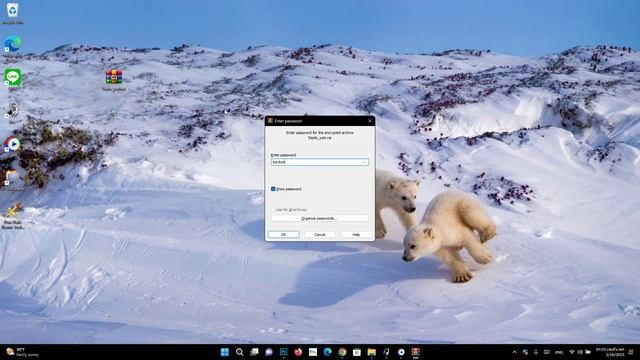The width and height of the screenshot is (640, 360).
Task: Toggle the Use for all archives checkbox
Action: (273, 210)
